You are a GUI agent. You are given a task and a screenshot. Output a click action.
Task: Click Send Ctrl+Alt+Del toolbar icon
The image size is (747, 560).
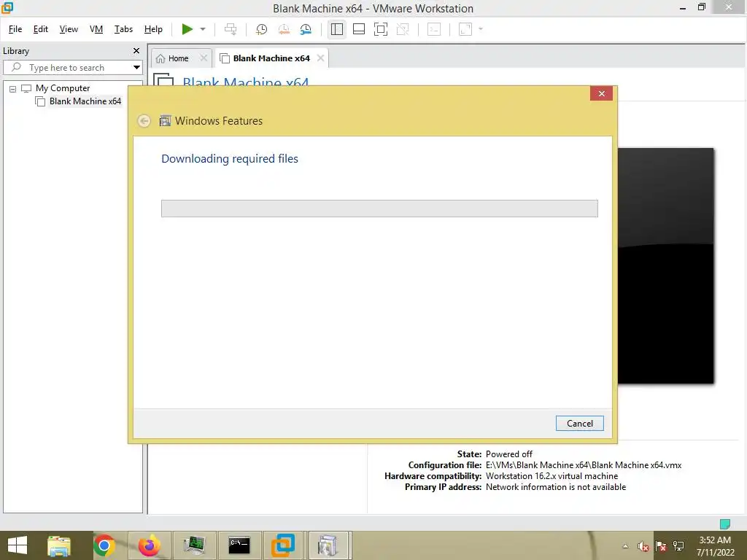click(231, 29)
